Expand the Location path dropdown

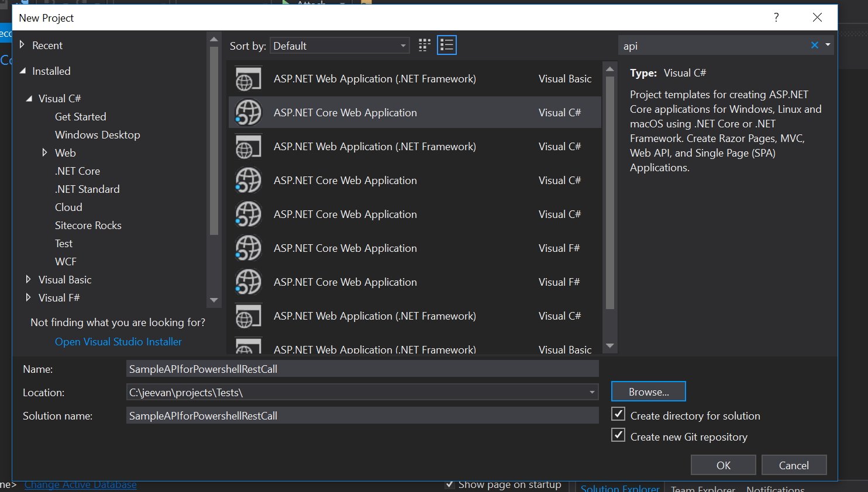(592, 392)
